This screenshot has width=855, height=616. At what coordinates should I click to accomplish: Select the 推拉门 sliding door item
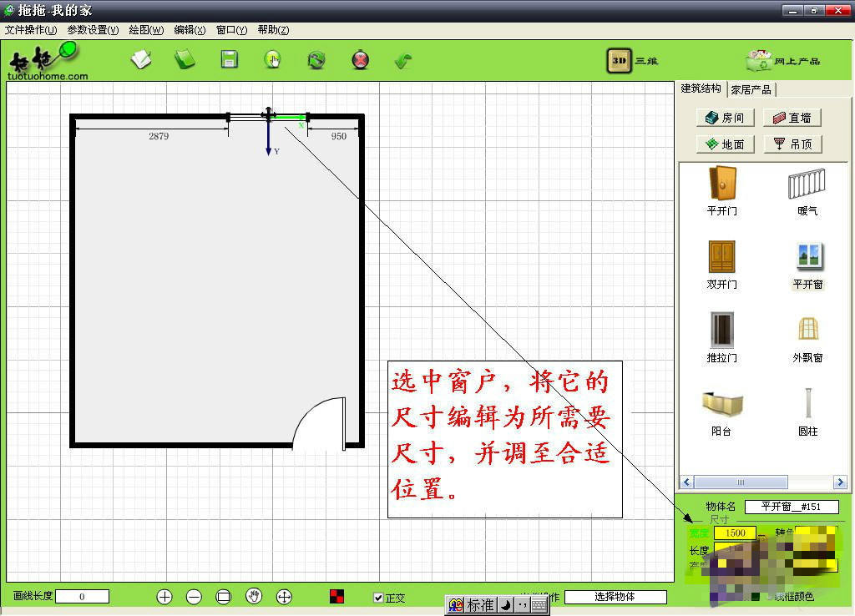[722, 337]
